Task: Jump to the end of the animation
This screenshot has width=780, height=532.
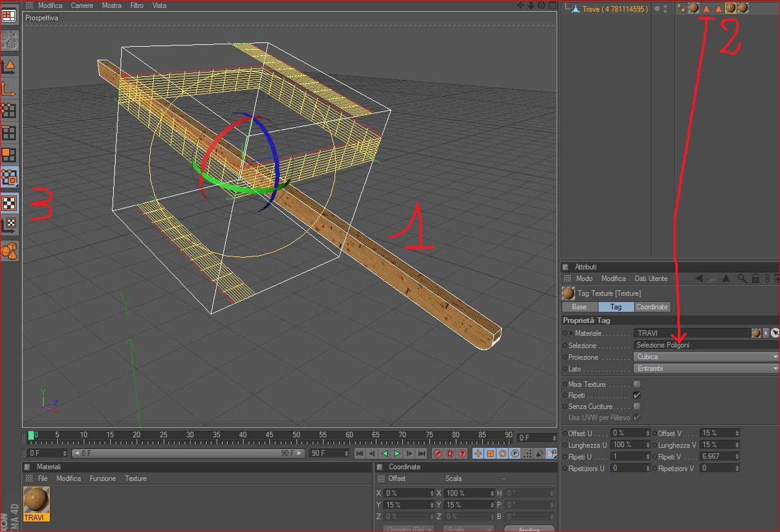Action: coord(421,454)
